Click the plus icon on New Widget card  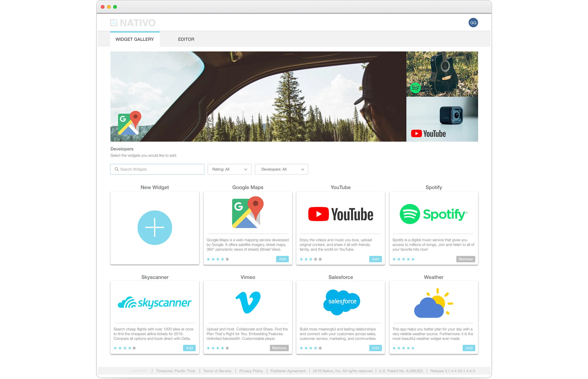(x=155, y=227)
